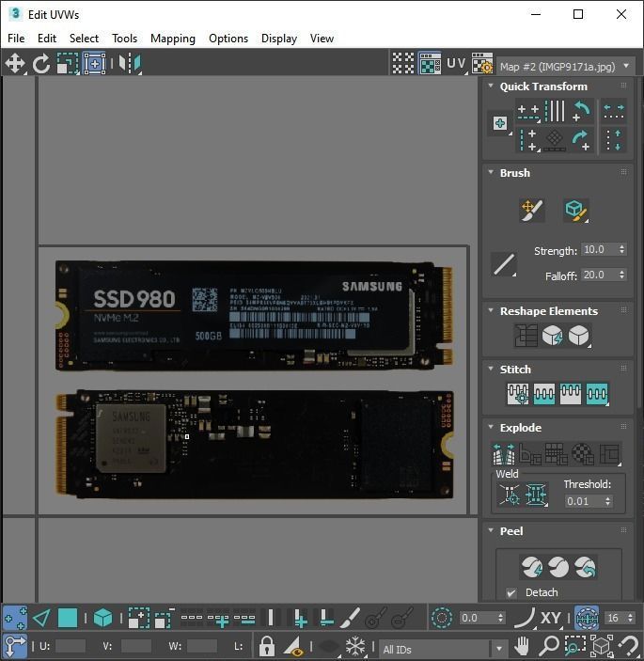Image resolution: width=644 pixels, height=661 pixels.
Task: Click Rotate 90 degrees clockwise icon
Action: pyautogui.click(x=582, y=140)
